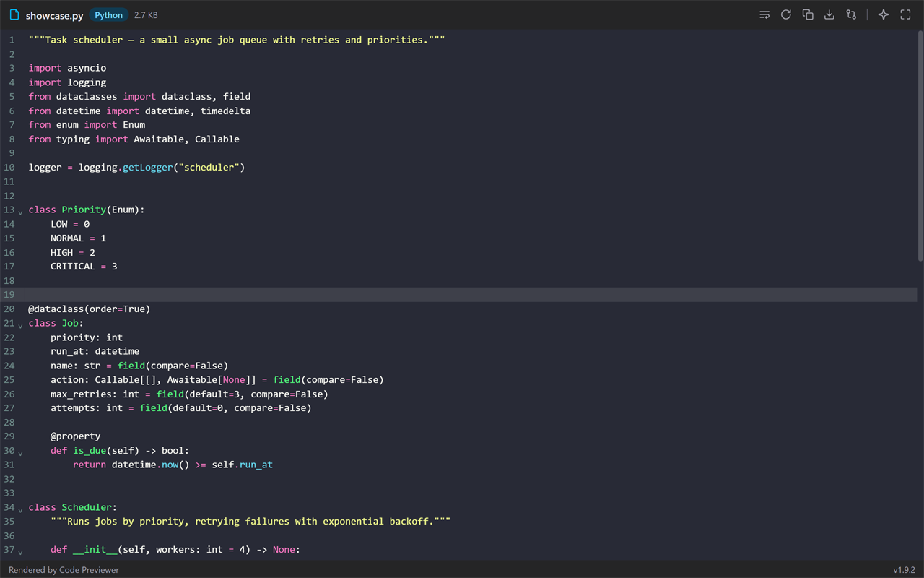Click 'Enum' import on line 7
Viewport: 924px width, 578px height.
[x=134, y=124]
